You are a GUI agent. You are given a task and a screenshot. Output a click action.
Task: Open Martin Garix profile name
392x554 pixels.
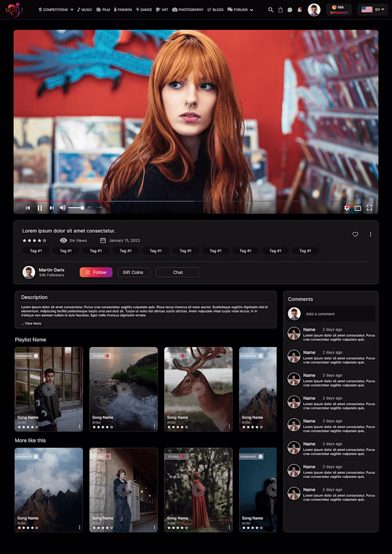coord(51,269)
